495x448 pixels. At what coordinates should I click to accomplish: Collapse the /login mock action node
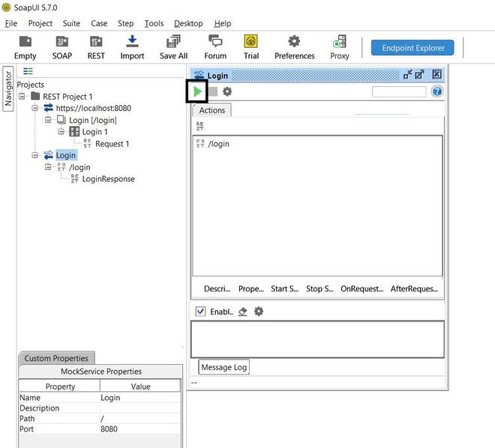48,167
